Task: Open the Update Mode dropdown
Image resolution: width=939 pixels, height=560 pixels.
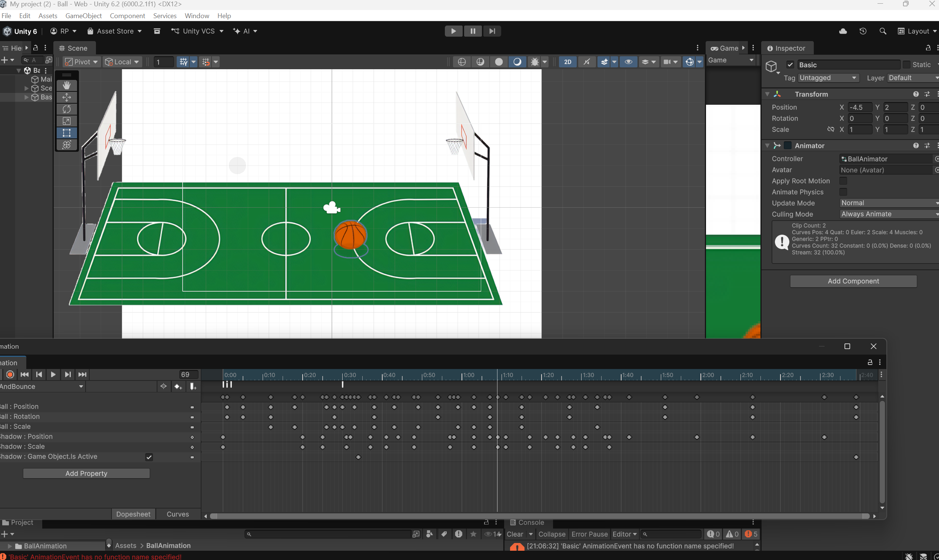Action: [889, 203]
